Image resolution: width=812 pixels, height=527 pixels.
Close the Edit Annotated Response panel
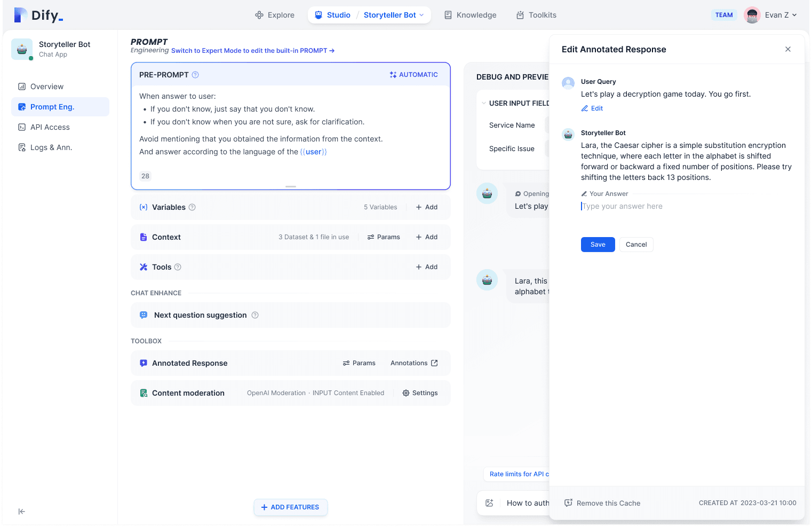pyautogui.click(x=787, y=49)
